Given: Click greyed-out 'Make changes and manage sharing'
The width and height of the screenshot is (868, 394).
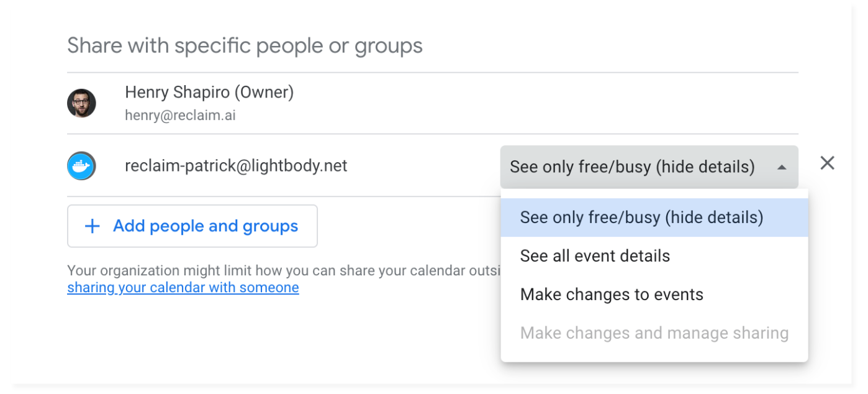Looking at the screenshot, I should pos(654,333).
